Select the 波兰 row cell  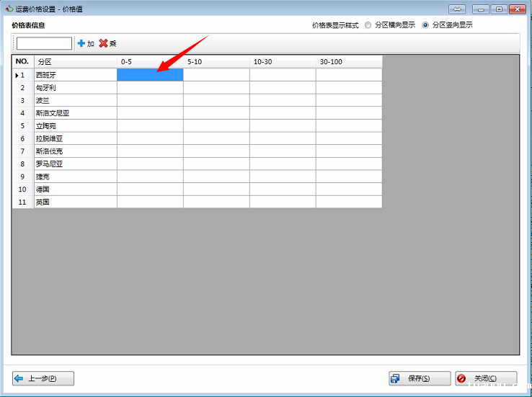pyautogui.click(x=75, y=100)
